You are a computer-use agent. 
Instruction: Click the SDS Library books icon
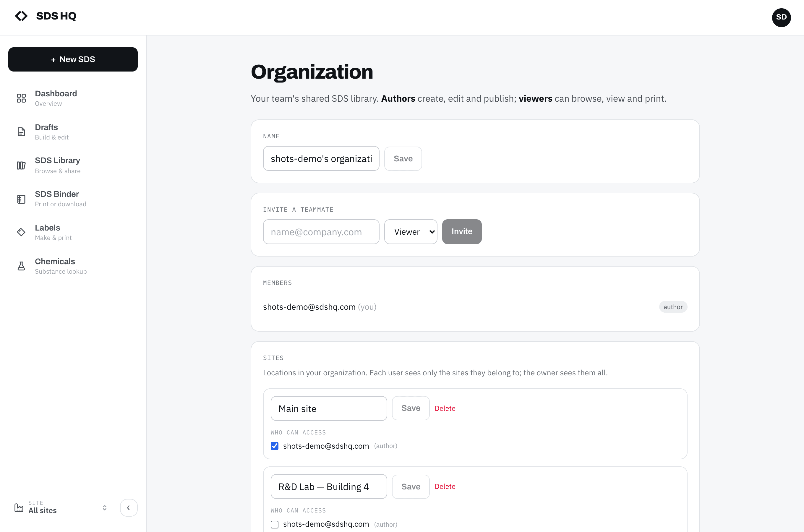tap(21, 165)
